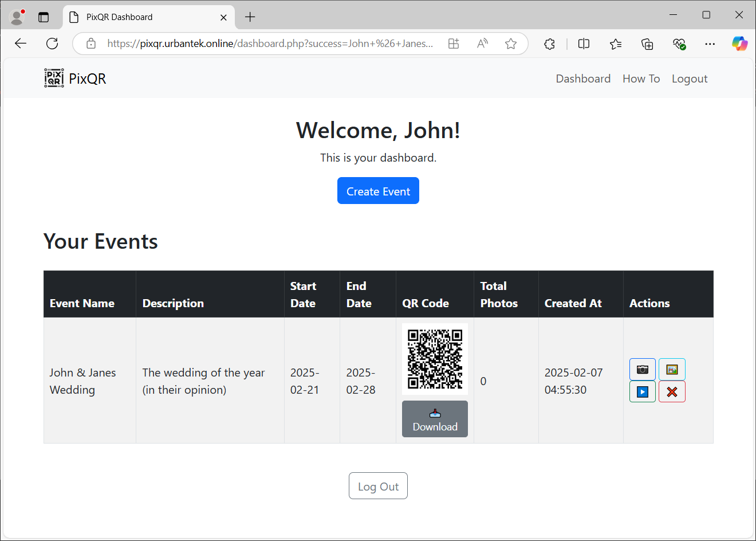Delete the John & Janes Wedding event

[x=672, y=391]
